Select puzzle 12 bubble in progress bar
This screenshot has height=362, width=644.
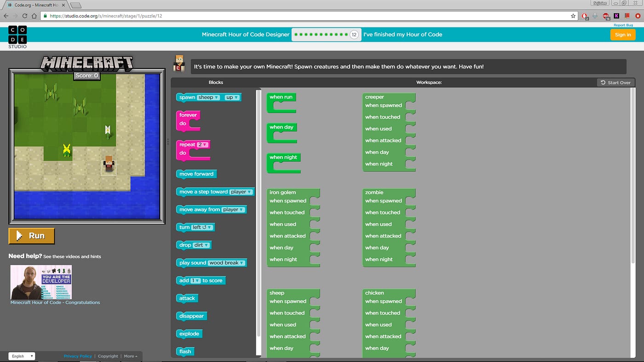[354, 34]
